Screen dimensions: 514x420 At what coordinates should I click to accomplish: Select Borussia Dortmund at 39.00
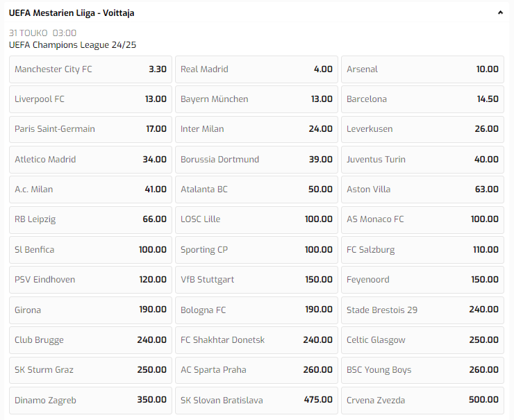(x=256, y=160)
